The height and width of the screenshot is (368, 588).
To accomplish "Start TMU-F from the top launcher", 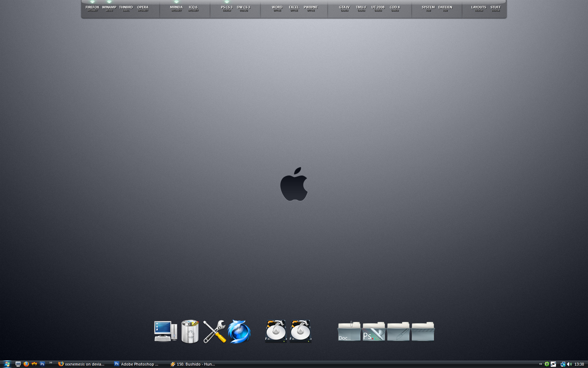I will click(361, 8).
